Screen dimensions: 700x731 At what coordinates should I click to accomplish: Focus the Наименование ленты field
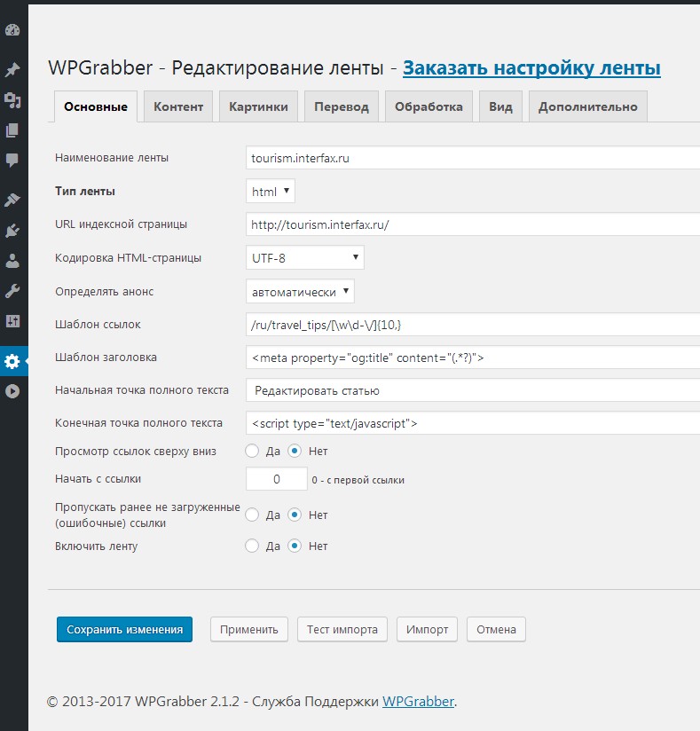point(473,158)
